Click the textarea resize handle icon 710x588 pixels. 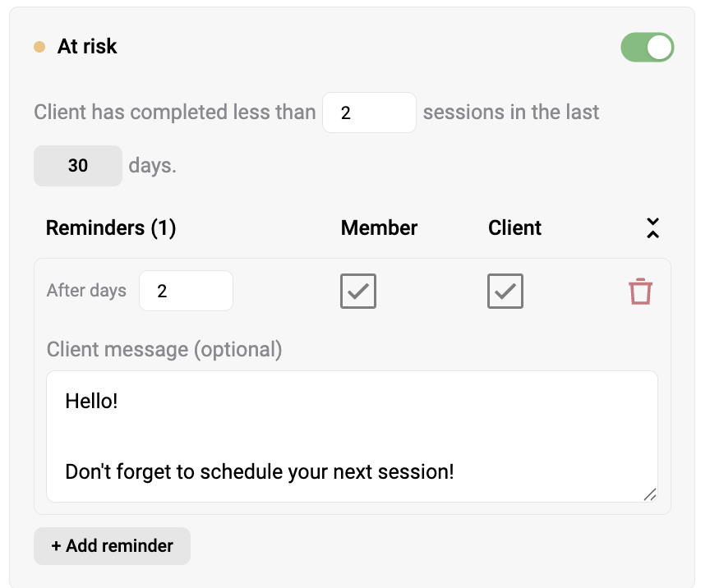tap(650, 494)
